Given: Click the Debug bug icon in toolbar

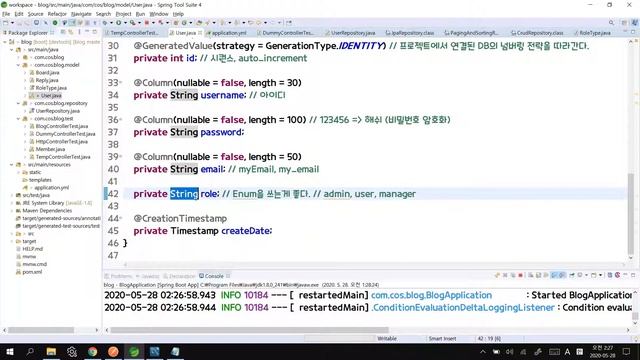Looking at the screenshot, I should click(105, 23).
